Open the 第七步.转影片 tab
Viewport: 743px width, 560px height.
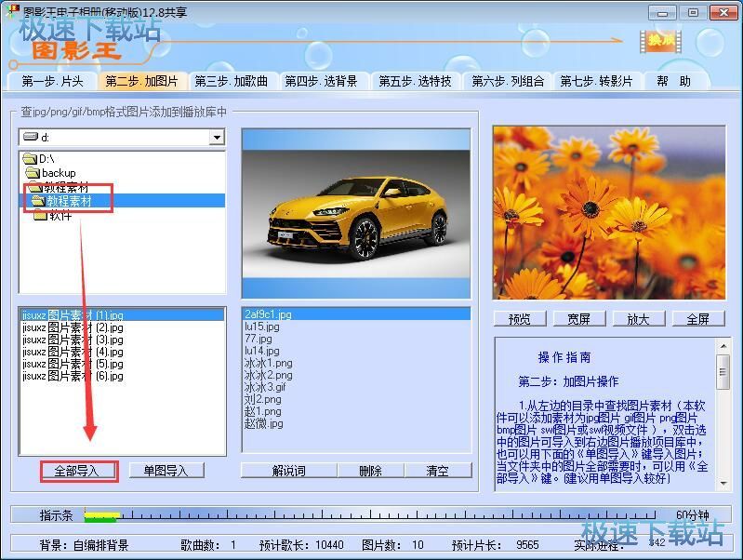(596, 82)
